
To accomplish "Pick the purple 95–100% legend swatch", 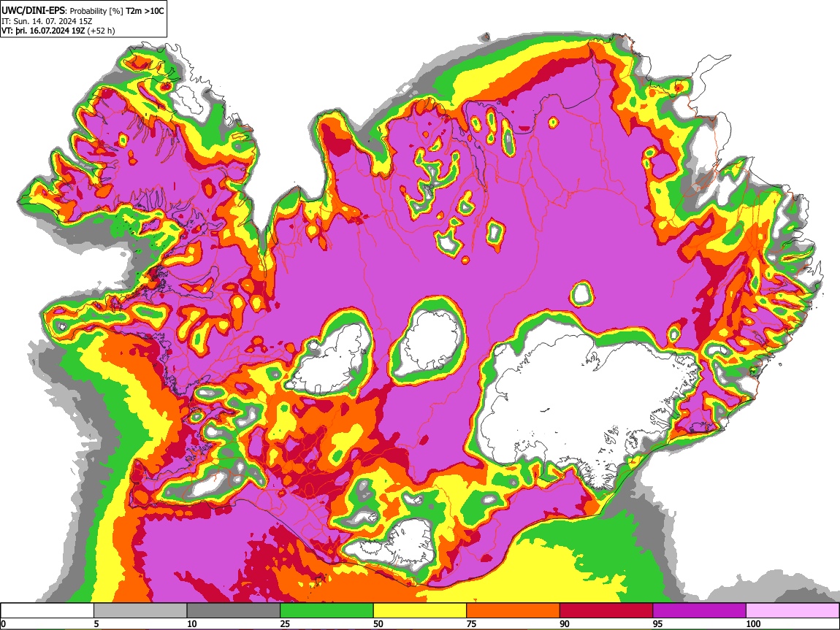I will [700, 611].
